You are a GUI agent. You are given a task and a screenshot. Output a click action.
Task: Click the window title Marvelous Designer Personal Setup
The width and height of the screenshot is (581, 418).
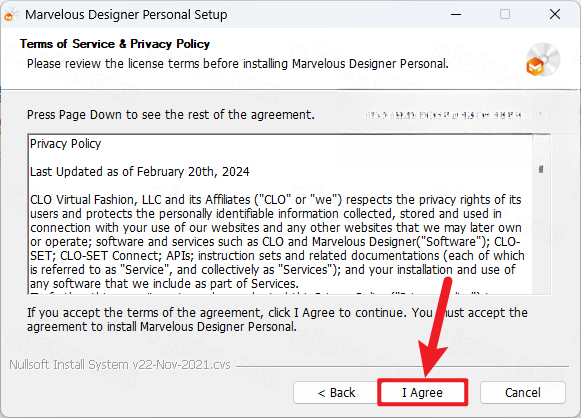pos(126,15)
